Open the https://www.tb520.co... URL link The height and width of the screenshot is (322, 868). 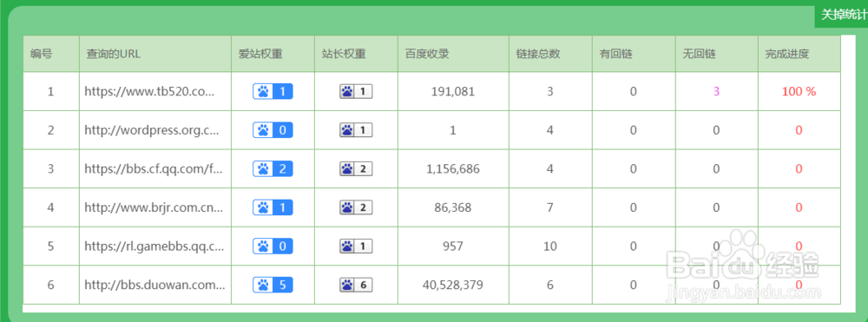(149, 92)
